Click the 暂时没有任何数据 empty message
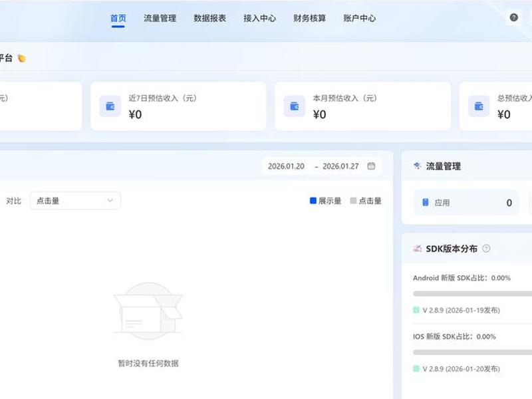 148,363
